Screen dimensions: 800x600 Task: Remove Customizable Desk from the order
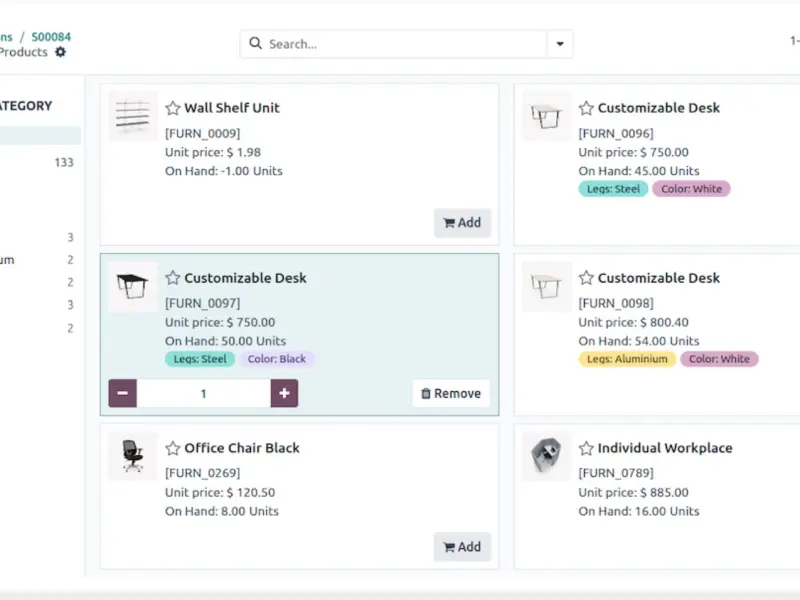pos(451,393)
